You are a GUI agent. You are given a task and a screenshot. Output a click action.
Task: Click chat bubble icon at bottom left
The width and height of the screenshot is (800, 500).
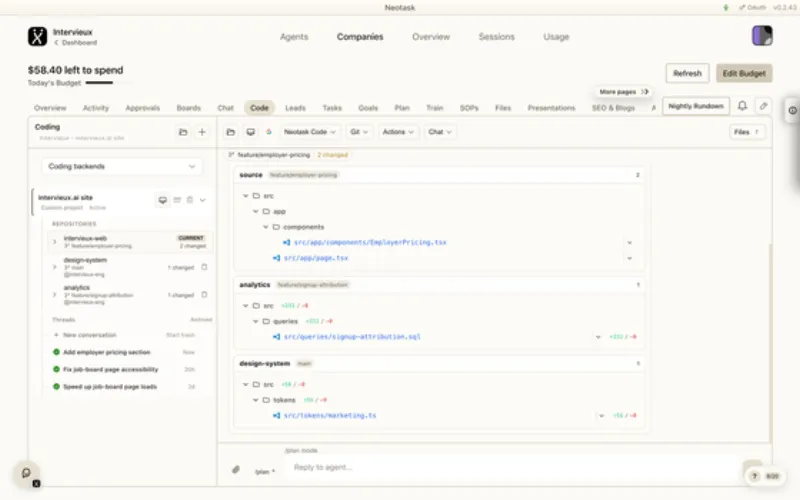pyautogui.click(x=27, y=473)
